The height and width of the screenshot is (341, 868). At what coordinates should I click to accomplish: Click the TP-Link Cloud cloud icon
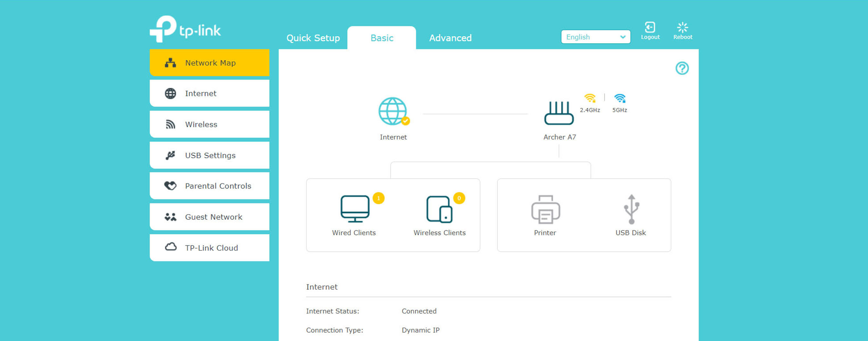tap(170, 247)
